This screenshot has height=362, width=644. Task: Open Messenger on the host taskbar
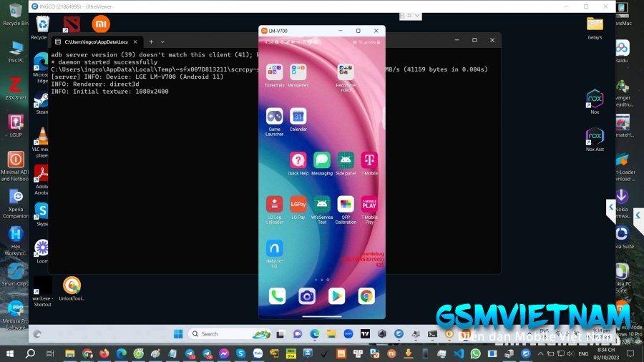[223, 353]
